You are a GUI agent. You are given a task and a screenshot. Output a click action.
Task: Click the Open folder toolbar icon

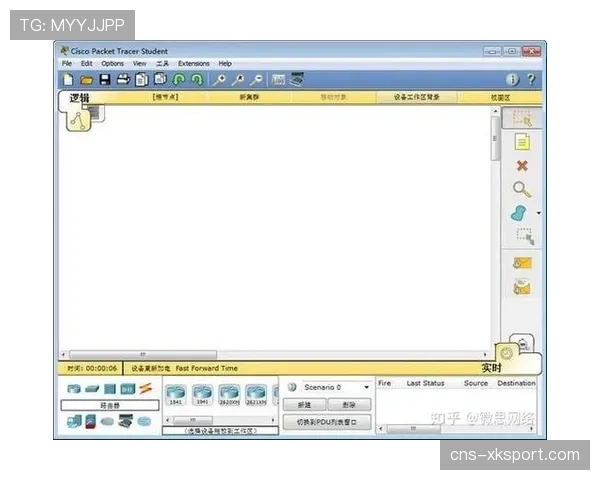87,80
